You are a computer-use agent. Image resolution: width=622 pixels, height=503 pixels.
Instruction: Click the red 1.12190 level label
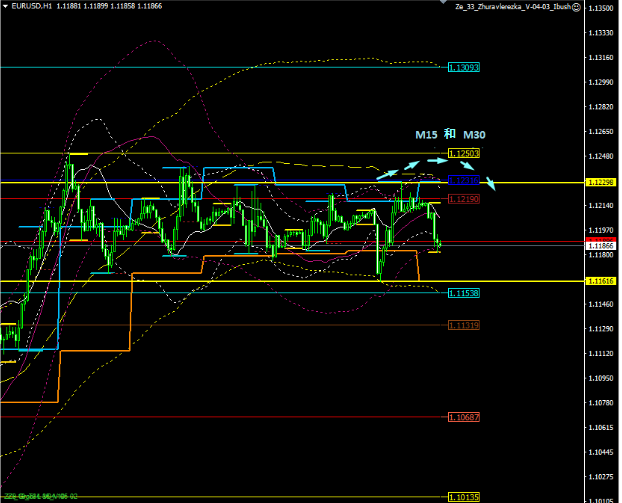(x=464, y=199)
